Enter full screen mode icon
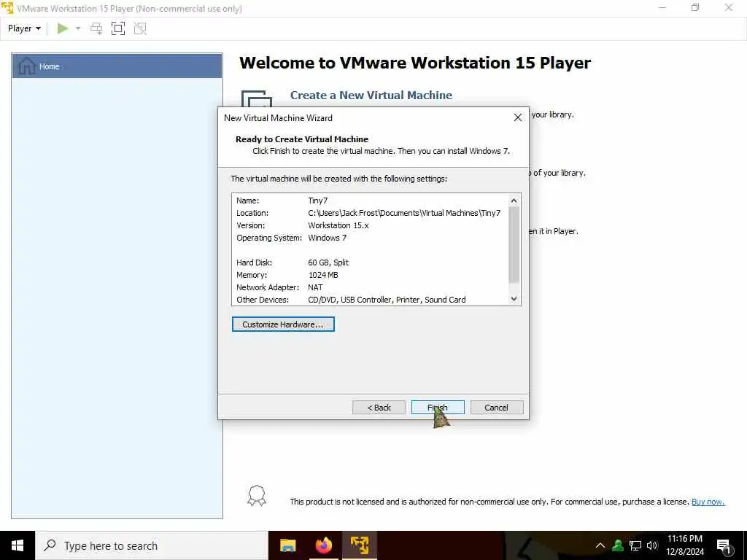The image size is (747, 560). click(x=117, y=28)
